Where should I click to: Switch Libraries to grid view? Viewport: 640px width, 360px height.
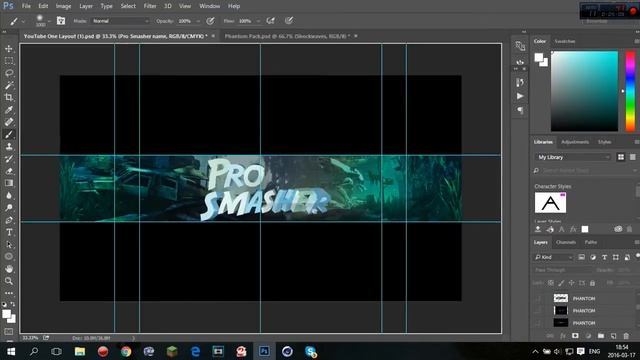621,157
